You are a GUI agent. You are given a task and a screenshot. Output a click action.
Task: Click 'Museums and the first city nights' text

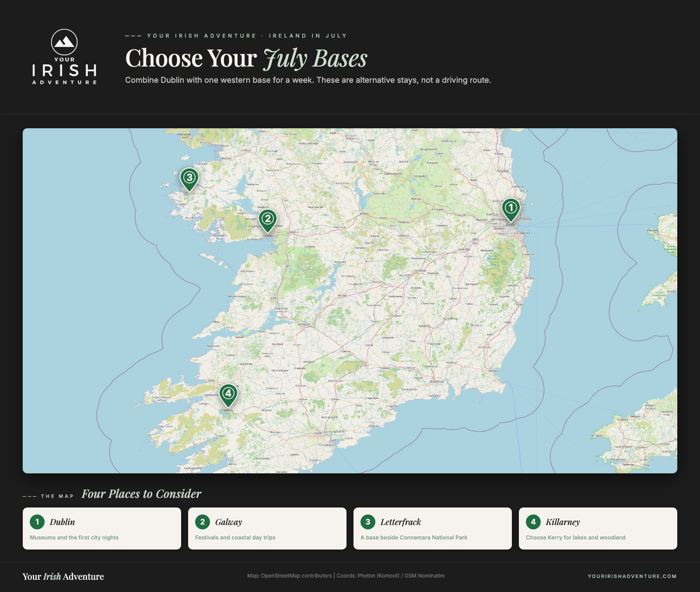[74, 537]
